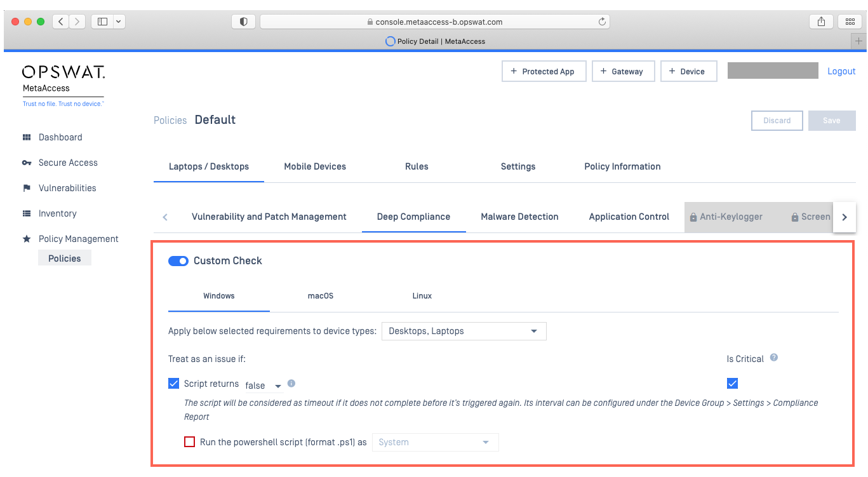Click the privacy shield icon
This screenshot has height=477, width=868.
coord(243,22)
